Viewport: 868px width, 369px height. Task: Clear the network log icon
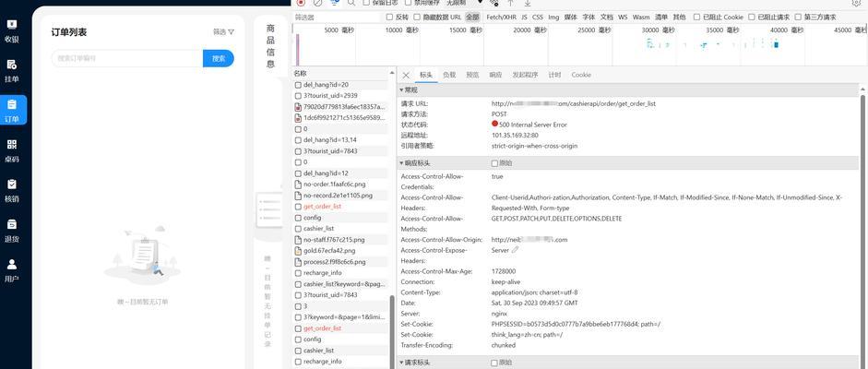[x=317, y=2]
